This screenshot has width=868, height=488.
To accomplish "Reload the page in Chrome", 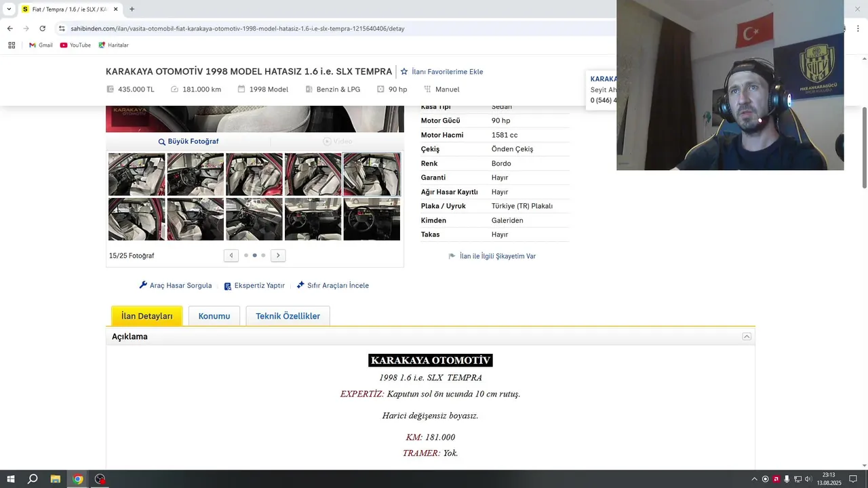I will coord(42,28).
